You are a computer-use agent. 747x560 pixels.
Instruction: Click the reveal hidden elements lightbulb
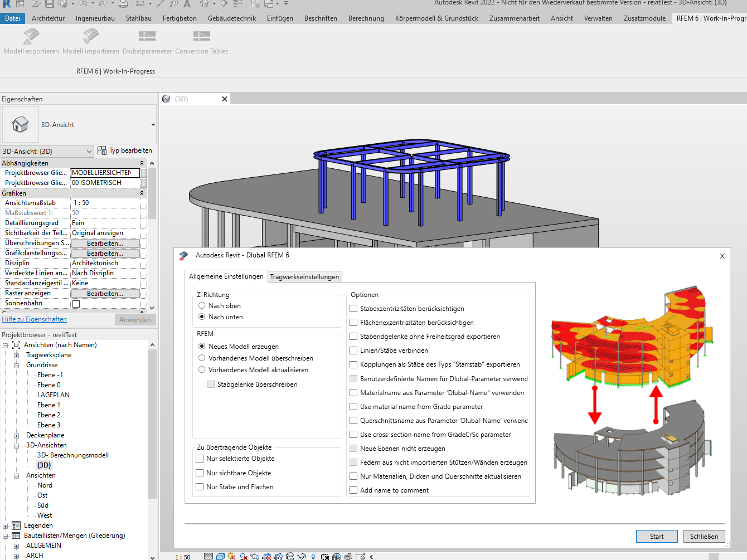pyautogui.click(x=313, y=556)
